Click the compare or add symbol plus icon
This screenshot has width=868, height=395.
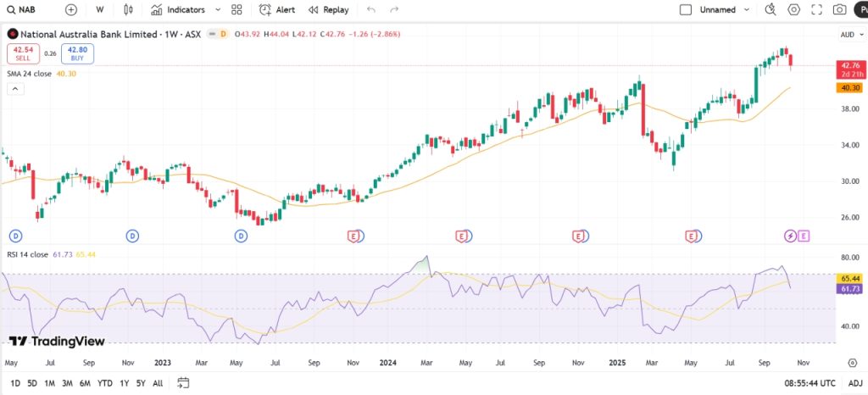pyautogui.click(x=71, y=10)
